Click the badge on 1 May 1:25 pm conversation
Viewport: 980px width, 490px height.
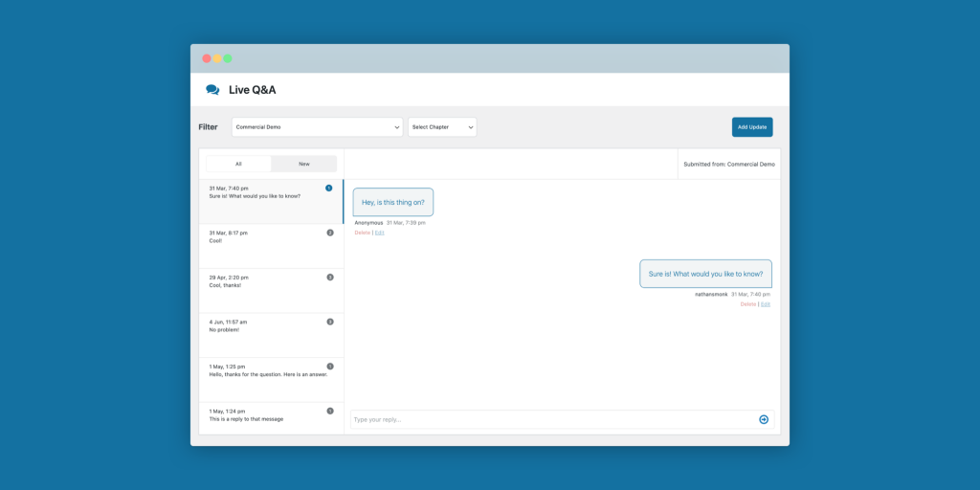tap(330, 367)
